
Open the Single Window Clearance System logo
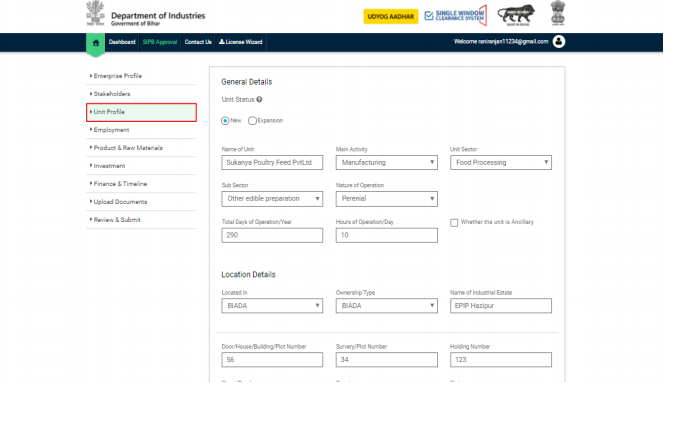[455, 16]
